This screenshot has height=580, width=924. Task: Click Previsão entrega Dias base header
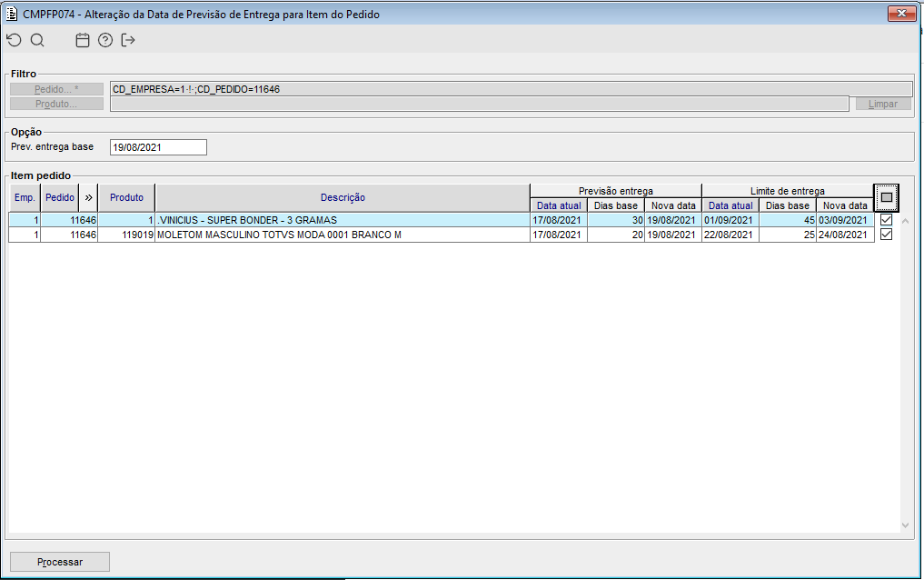616,205
